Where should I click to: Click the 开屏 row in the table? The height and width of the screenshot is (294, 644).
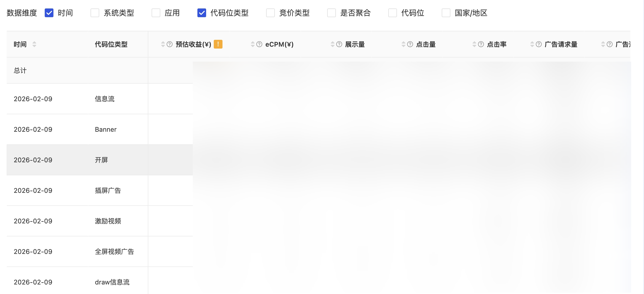pos(101,160)
